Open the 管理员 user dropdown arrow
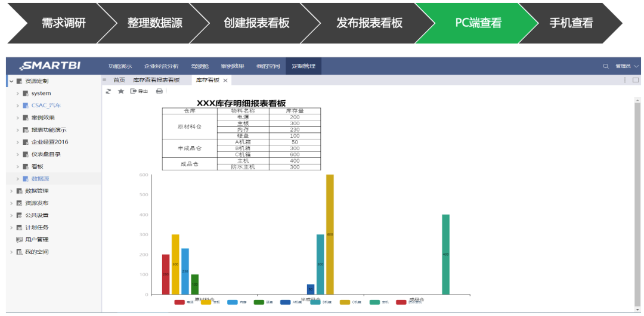644x316 pixels. (636, 66)
